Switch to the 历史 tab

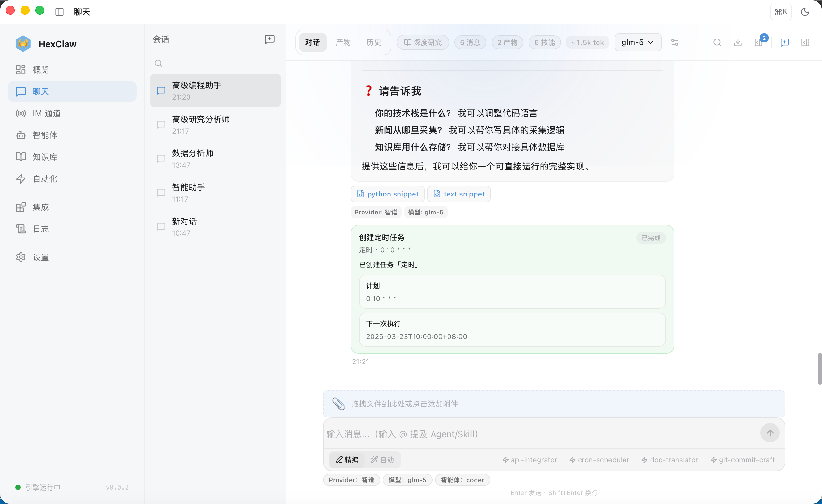(x=374, y=42)
